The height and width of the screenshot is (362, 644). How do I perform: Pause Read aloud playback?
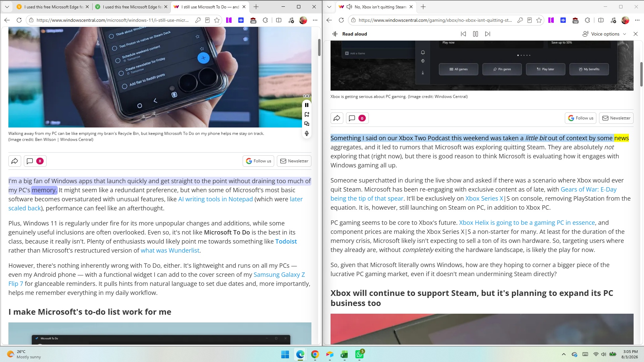pyautogui.click(x=476, y=34)
